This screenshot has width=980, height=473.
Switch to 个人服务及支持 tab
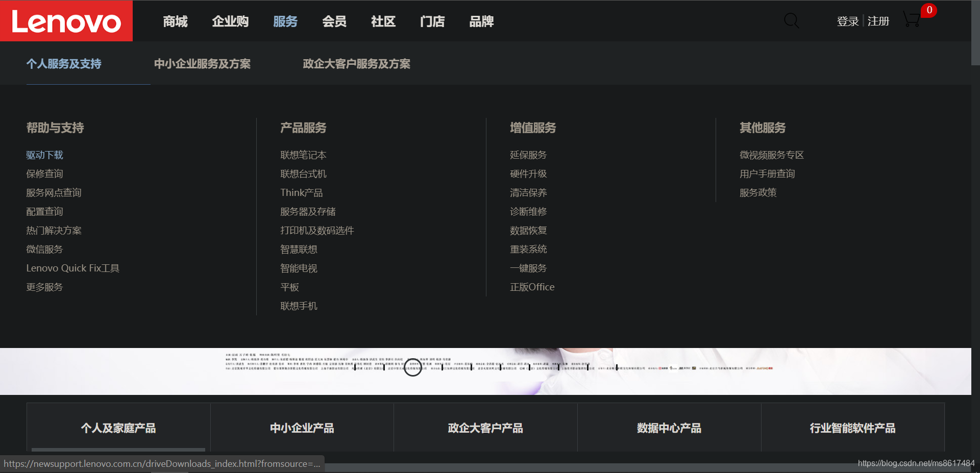pyautogui.click(x=64, y=64)
